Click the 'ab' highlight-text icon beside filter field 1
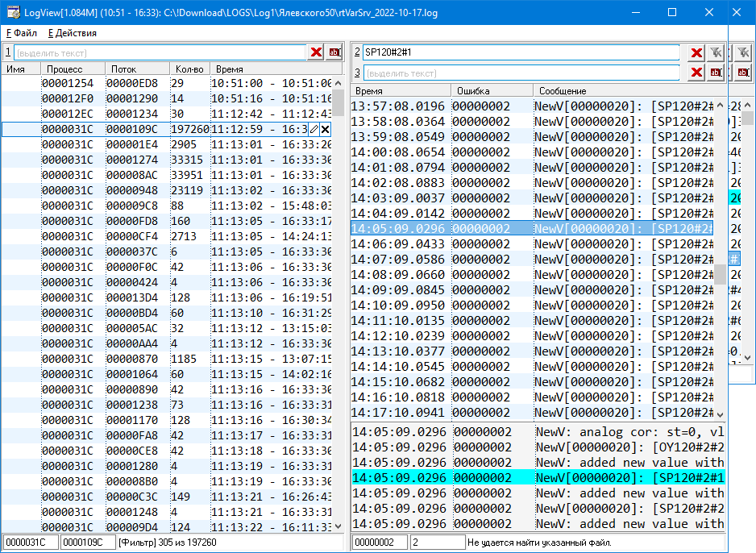The height and width of the screenshot is (553, 756). pyautogui.click(x=334, y=52)
